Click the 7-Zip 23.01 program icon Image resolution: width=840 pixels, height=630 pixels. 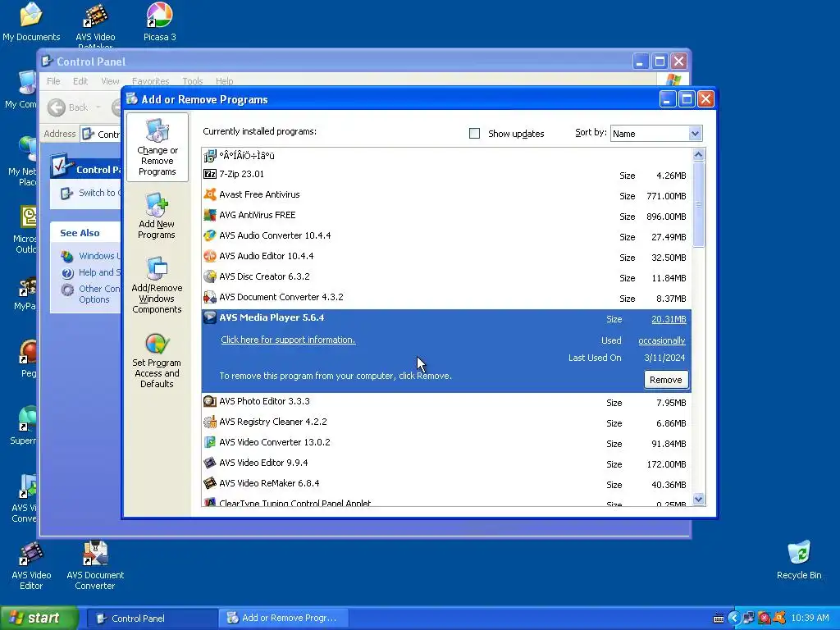point(210,174)
